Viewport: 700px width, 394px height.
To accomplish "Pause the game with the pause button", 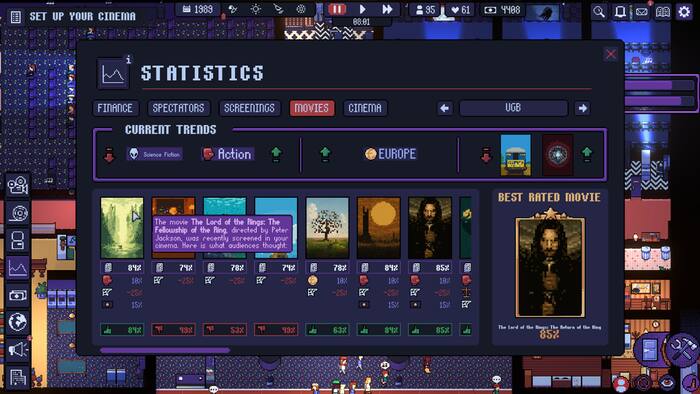I will (337, 9).
